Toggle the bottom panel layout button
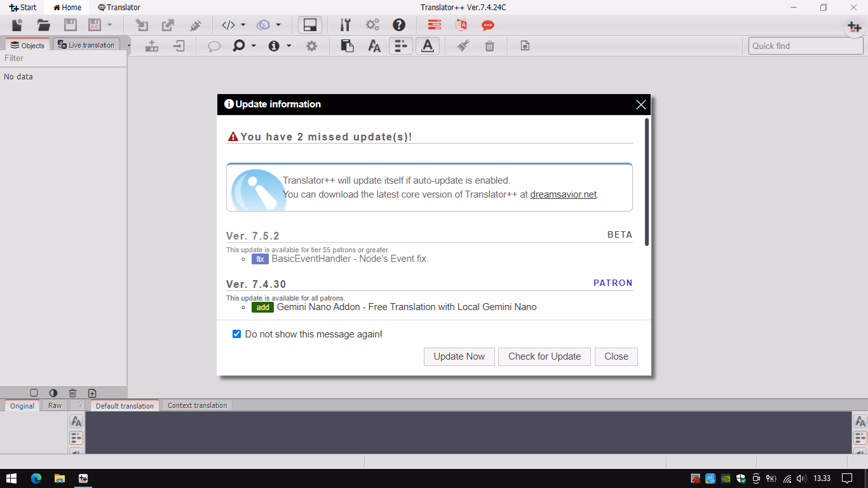This screenshot has height=488, width=868. click(310, 25)
